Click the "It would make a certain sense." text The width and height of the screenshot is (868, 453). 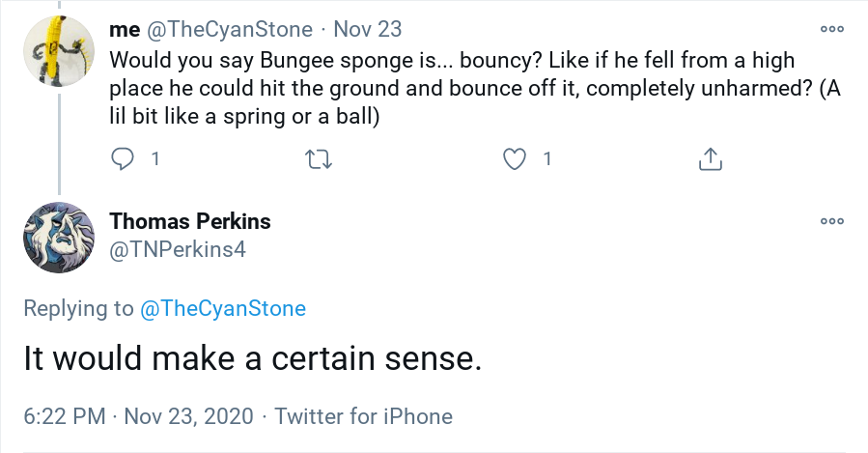[x=252, y=360]
